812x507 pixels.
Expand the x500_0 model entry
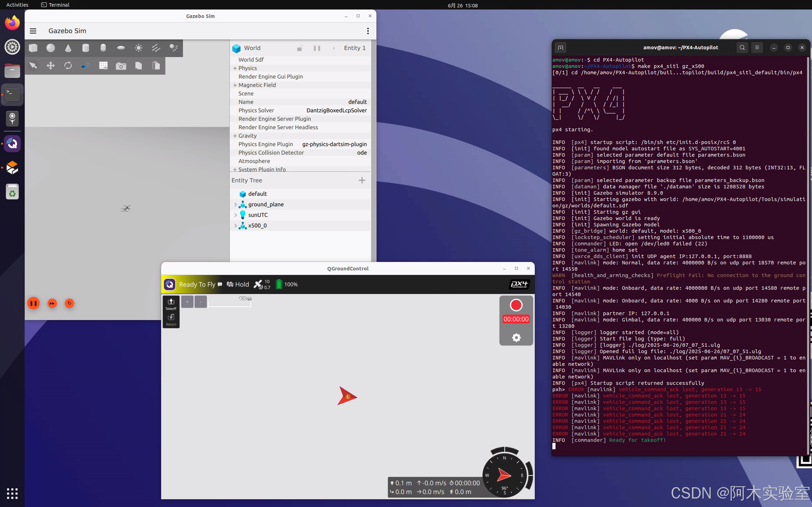235,225
